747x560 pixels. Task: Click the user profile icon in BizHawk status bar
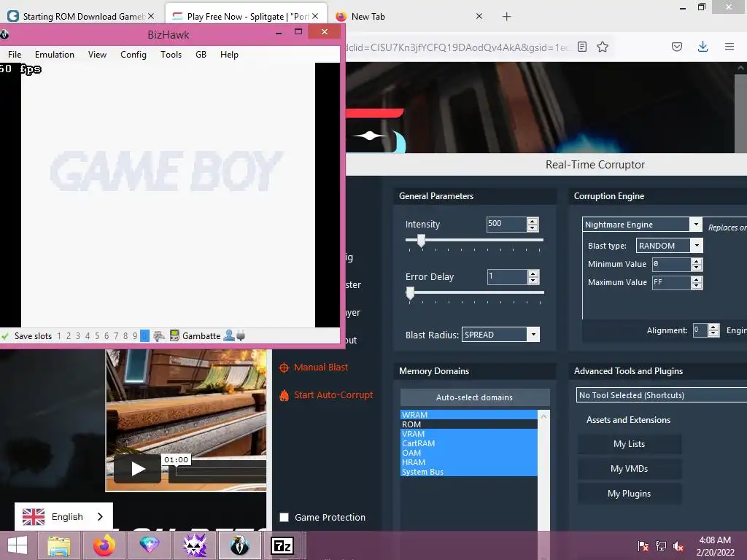[228, 335]
